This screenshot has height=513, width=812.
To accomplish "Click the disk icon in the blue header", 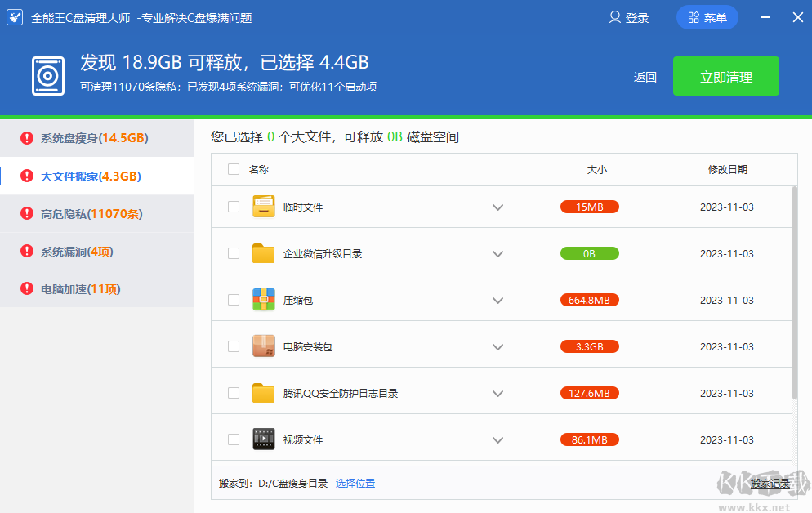I will (47, 76).
